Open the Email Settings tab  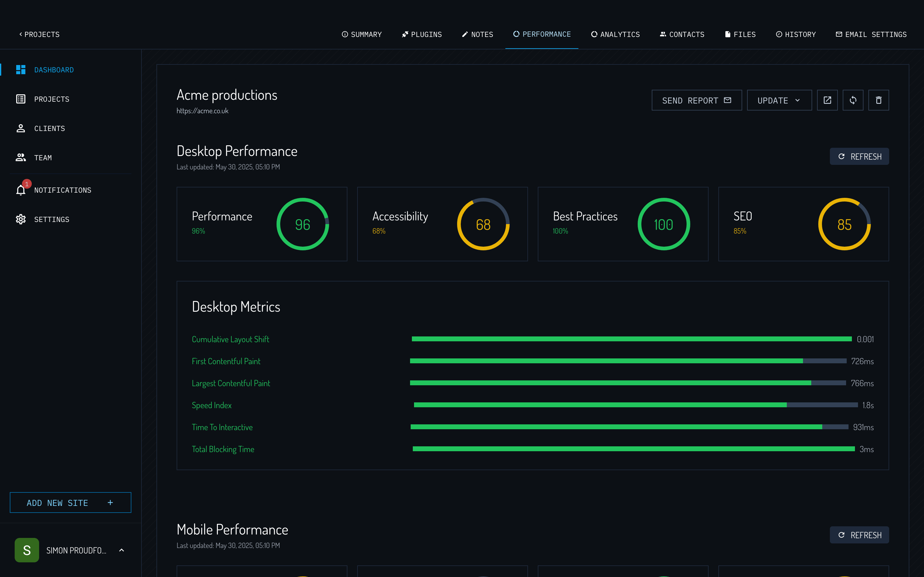coord(871,34)
